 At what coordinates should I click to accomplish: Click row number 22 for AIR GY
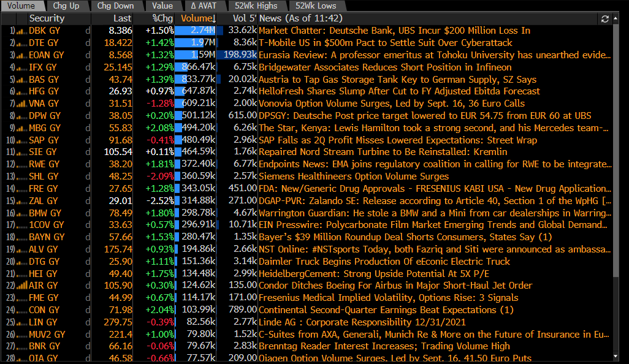point(10,286)
